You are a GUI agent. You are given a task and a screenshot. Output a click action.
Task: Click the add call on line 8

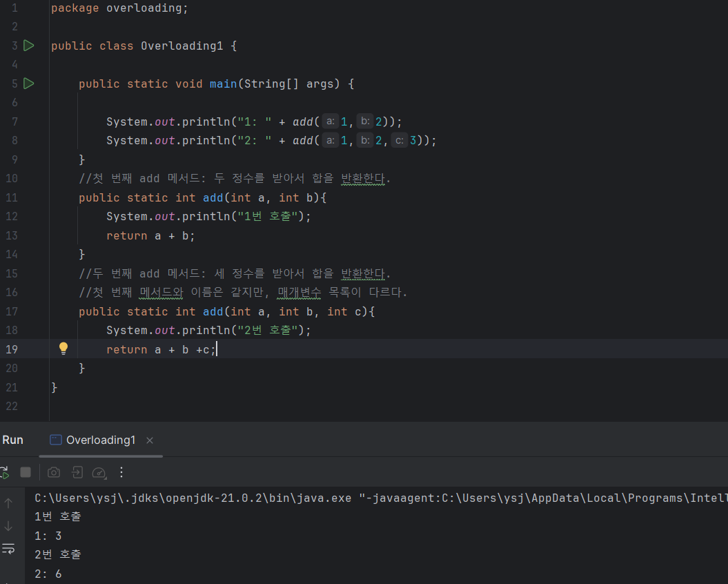click(x=303, y=140)
